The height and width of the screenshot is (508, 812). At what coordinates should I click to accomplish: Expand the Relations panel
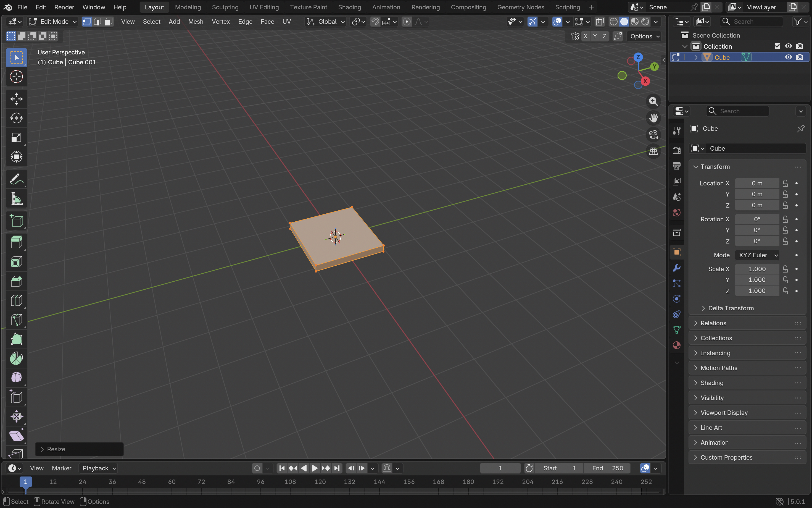coord(713,323)
